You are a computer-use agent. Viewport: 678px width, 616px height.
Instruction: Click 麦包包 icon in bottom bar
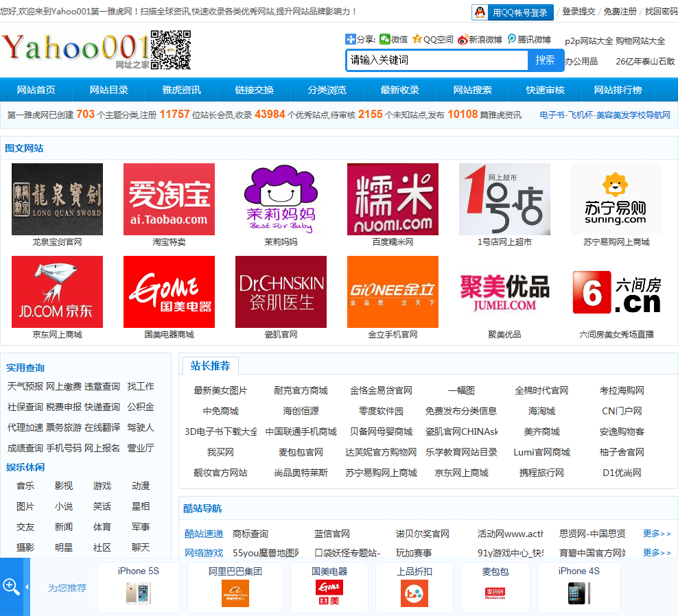pyautogui.click(x=495, y=593)
